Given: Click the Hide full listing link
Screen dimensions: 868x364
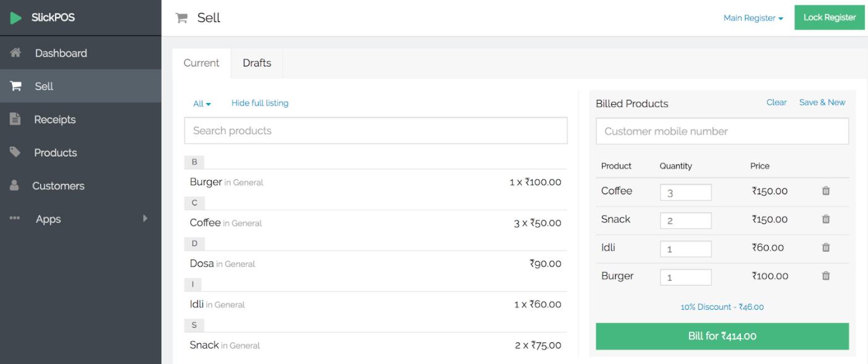Looking at the screenshot, I should 260,103.
